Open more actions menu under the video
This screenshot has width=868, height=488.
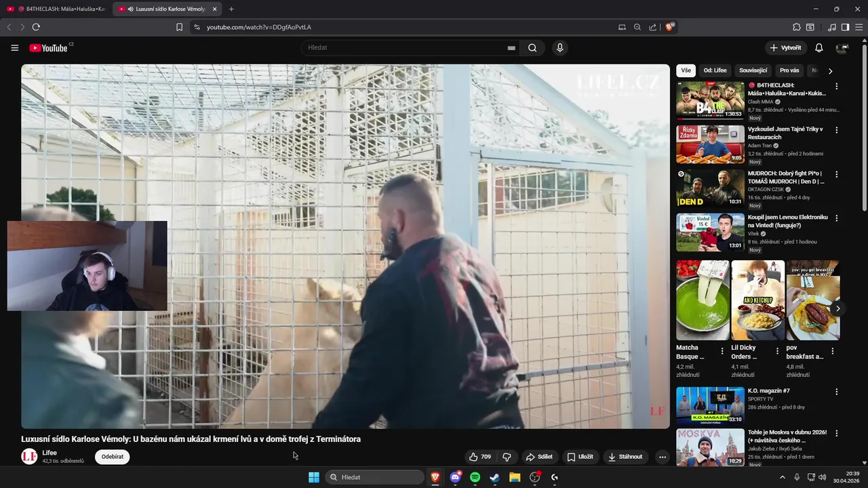tap(663, 457)
